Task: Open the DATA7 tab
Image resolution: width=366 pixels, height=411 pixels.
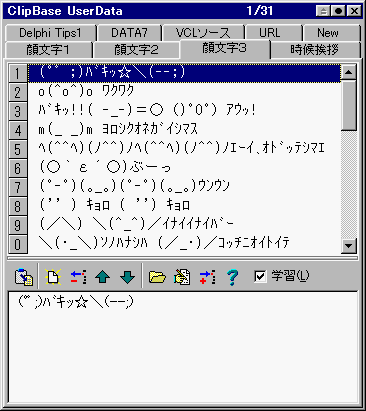Action: click(129, 33)
